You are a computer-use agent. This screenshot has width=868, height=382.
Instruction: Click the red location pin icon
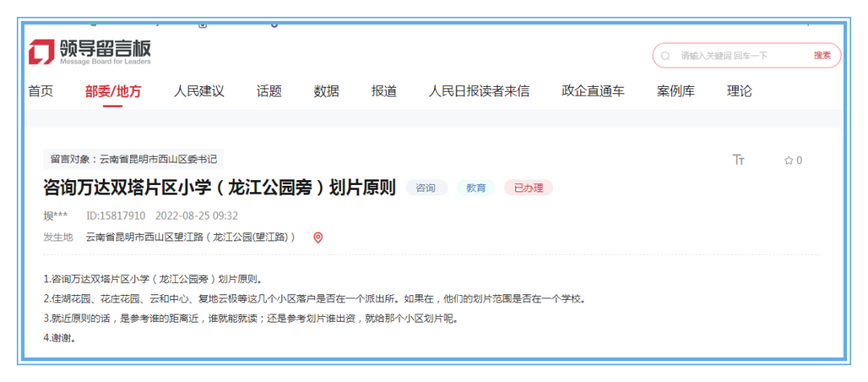coord(317,237)
